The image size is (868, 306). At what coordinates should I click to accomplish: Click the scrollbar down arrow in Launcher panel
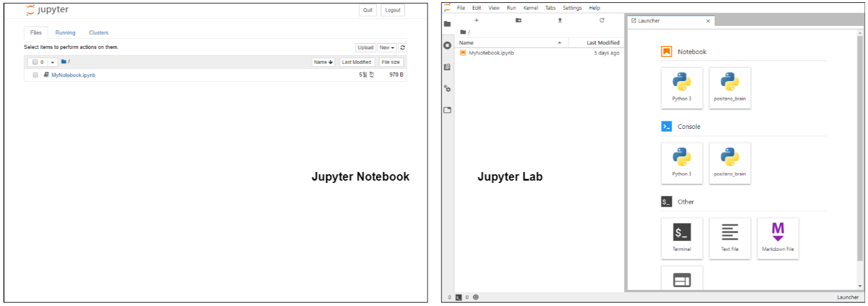[861, 286]
